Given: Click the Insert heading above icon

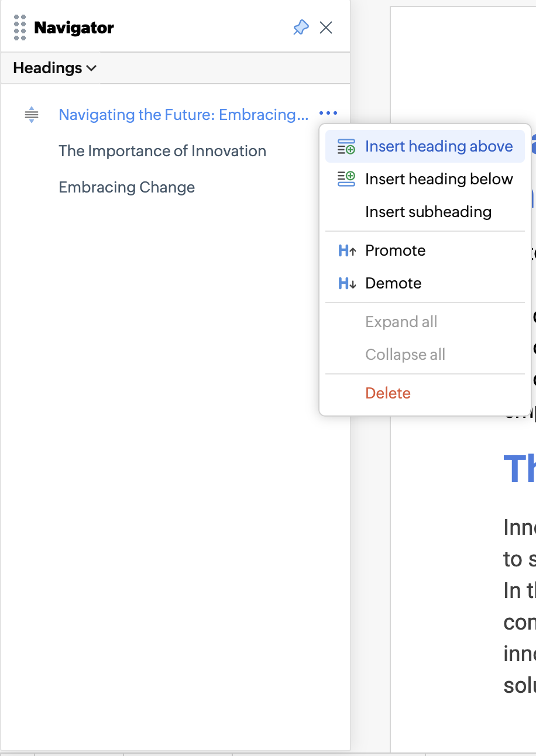Looking at the screenshot, I should point(346,146).
